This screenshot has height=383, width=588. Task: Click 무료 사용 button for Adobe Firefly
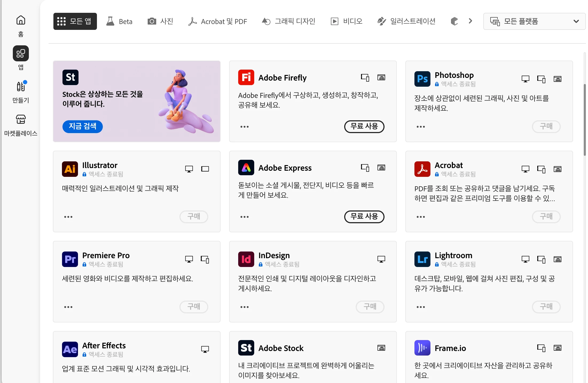[x=364, y=126]
